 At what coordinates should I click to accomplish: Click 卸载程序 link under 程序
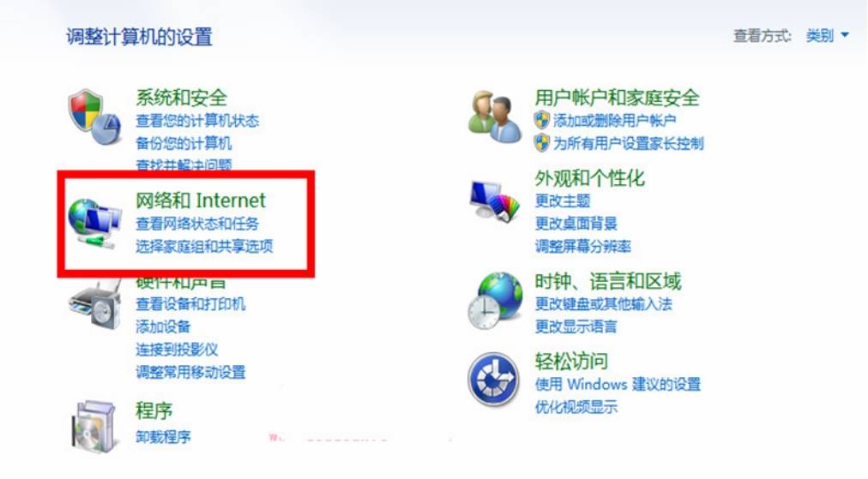coord(163,437)
